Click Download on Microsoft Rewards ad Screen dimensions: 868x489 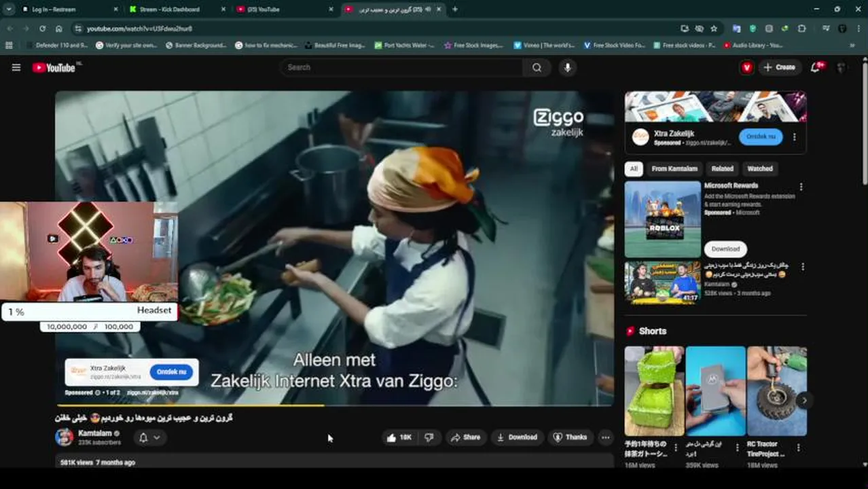click(725, 249)
